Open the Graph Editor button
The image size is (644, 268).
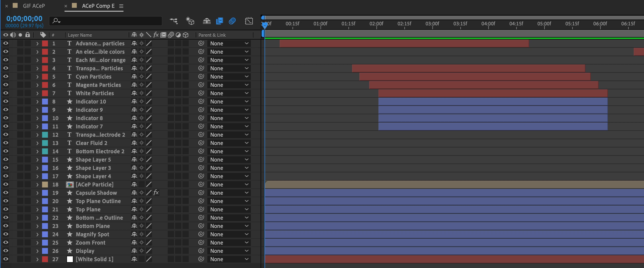click(x=249, y=21)
